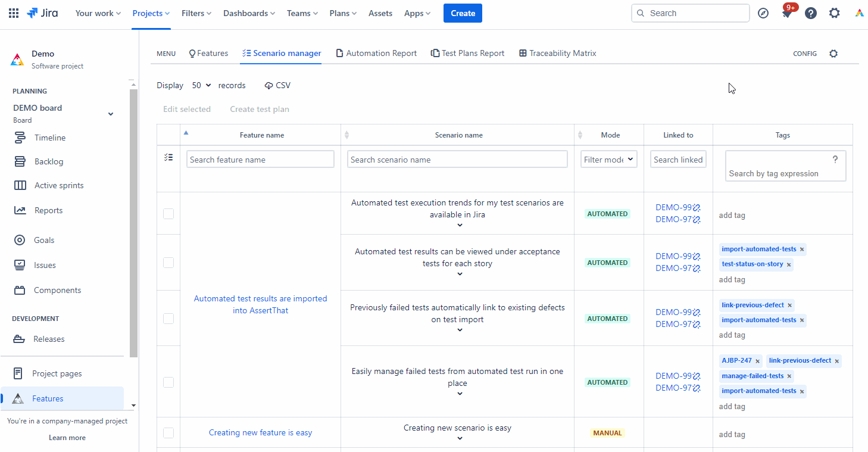This screenshot has width=868, height=452.
Task: Open the DEMO-99 linked issue
Action: 673,207
